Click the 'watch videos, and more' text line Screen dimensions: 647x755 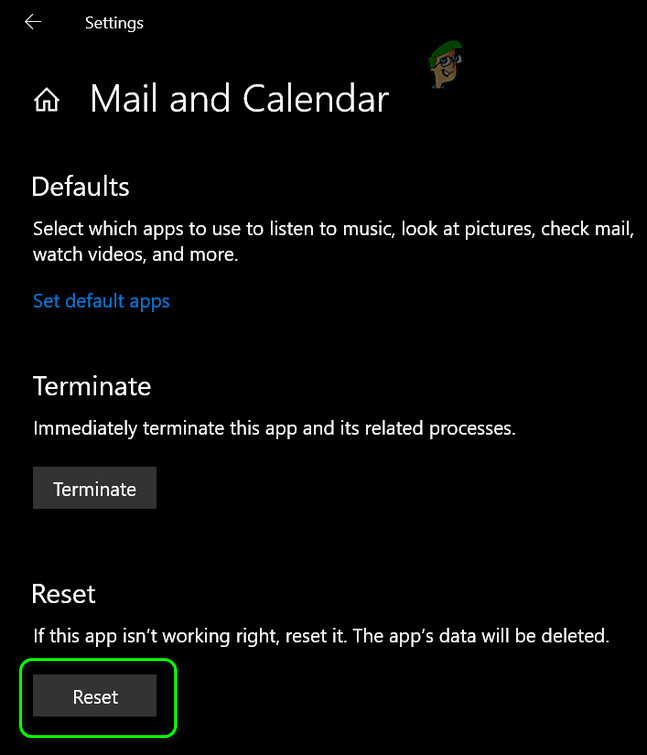[x=135, y=254]
